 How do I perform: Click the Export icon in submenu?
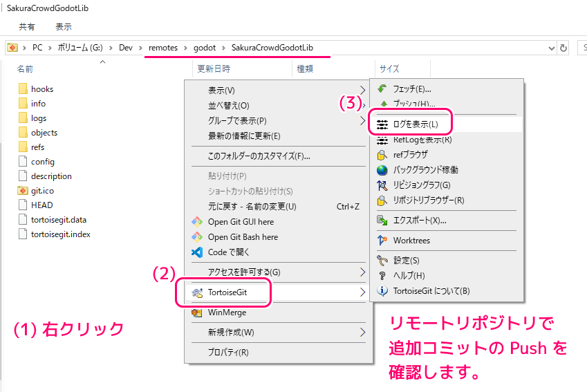point(382,221)
